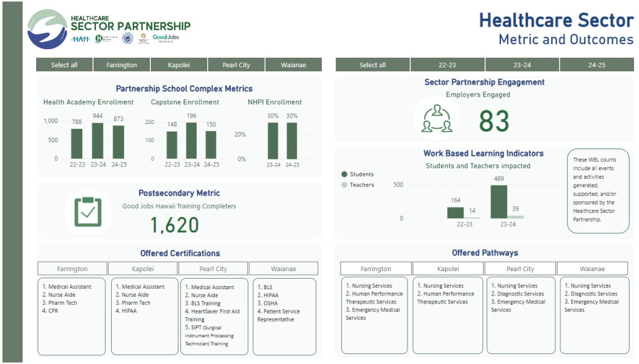Select all school years
Image resolution: width=639 pixels, height=364 pixels.
(373, 65)
